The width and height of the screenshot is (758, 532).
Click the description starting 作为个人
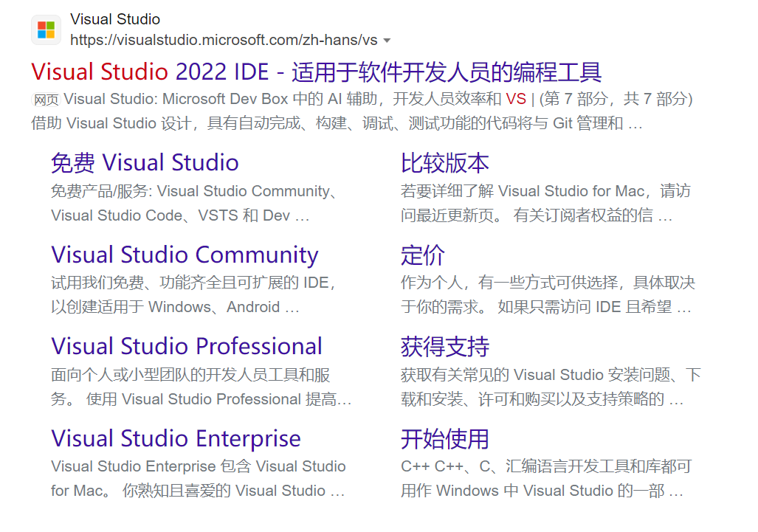(x=548, y=294)
